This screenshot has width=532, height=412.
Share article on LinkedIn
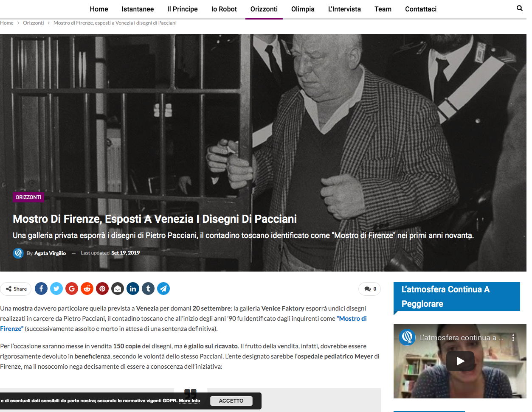pyautogui.click(x=133, y=289)
